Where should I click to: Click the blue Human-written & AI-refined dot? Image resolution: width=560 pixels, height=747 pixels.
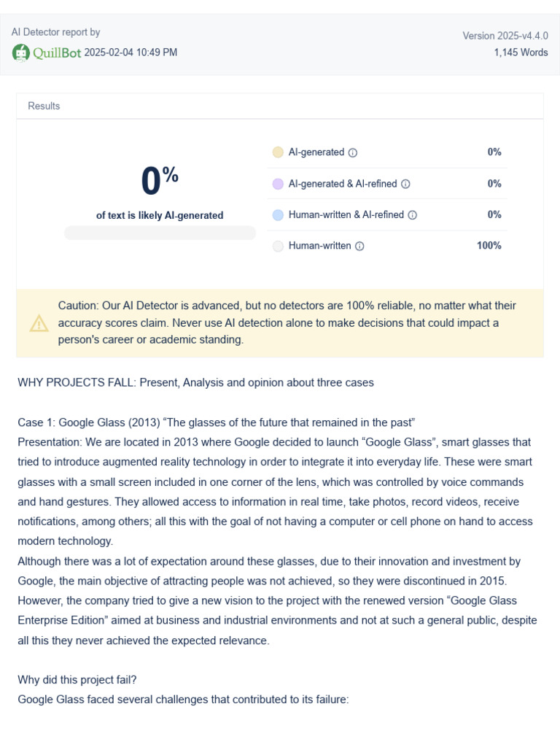pyautogui.click(x=278, y=215)
